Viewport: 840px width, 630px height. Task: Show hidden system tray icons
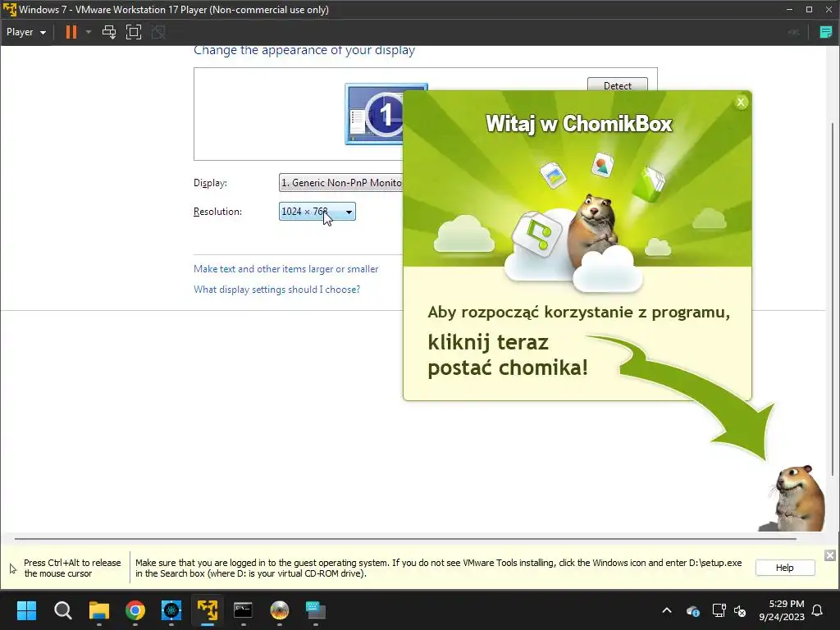667,610
